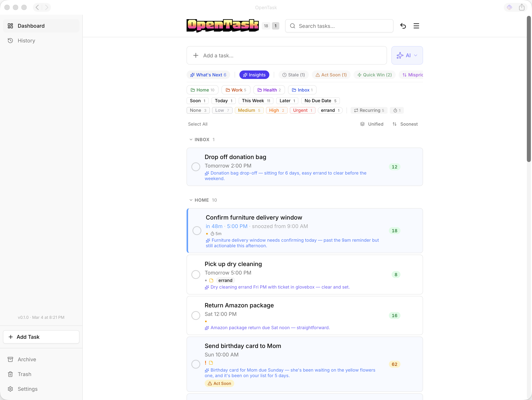Complete Return Amazon package task
This screenshot has width=532, height=400.
(x=196, y=315)
